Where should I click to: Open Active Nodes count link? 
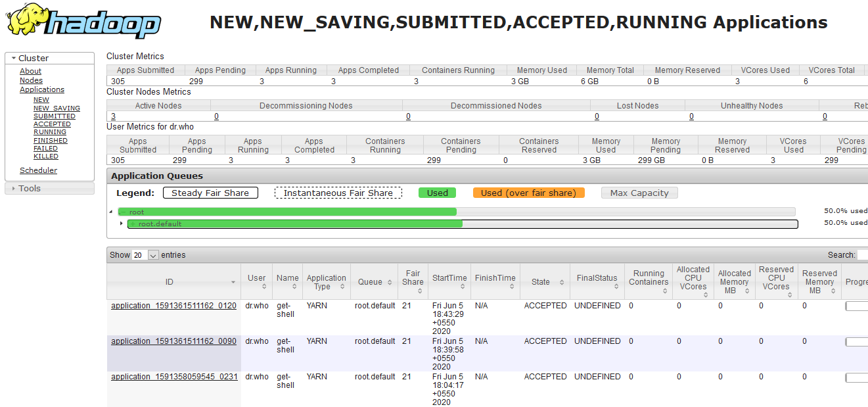pos(114,116)
